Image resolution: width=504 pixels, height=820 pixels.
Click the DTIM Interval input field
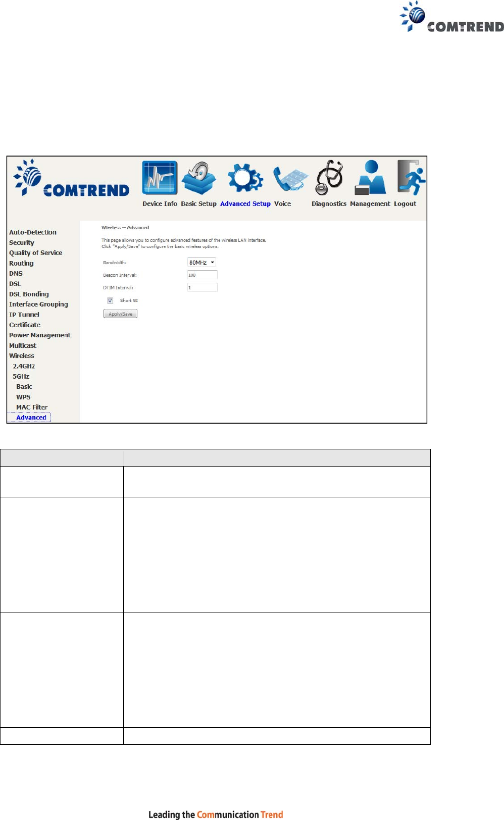pyautogui.click(x=202, y=288)
